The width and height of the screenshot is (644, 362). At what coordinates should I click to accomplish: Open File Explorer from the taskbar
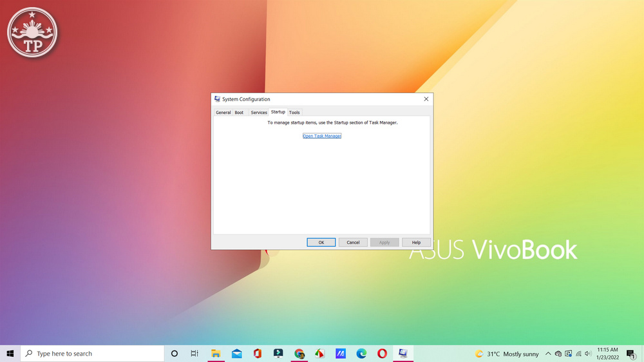point(216,354)
